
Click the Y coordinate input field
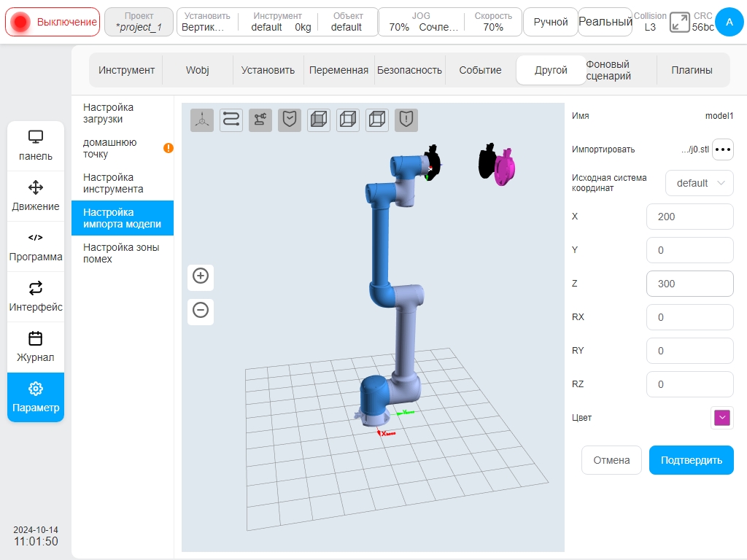pos(690,250)
